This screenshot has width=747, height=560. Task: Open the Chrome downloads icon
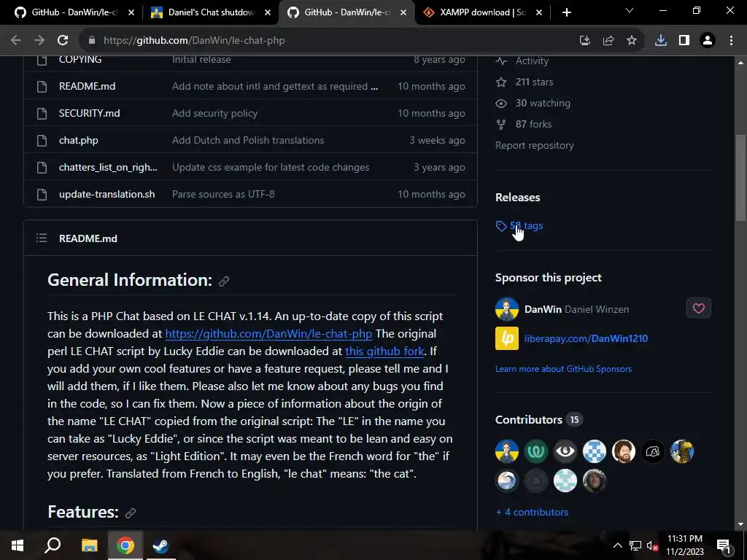(x=661, y=41)
